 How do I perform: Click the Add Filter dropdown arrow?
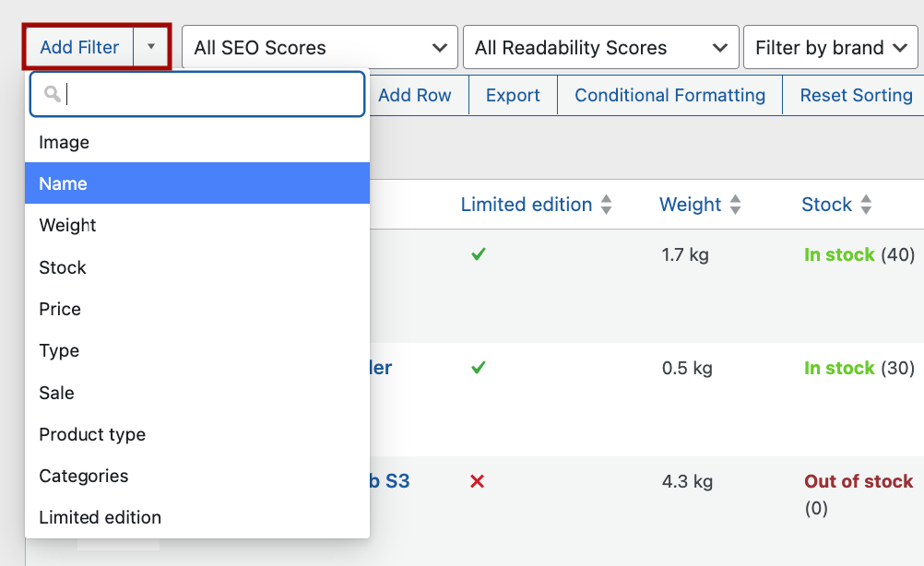(151, 47)
